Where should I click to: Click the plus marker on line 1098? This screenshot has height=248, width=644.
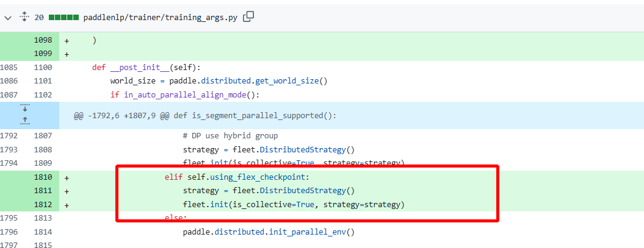tap(67, 40)
